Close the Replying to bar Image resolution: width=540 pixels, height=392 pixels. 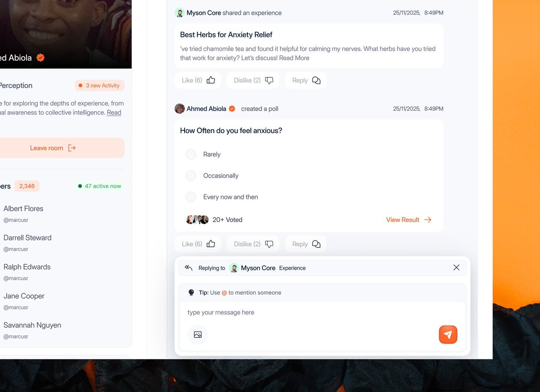click(x=456, y=267)
